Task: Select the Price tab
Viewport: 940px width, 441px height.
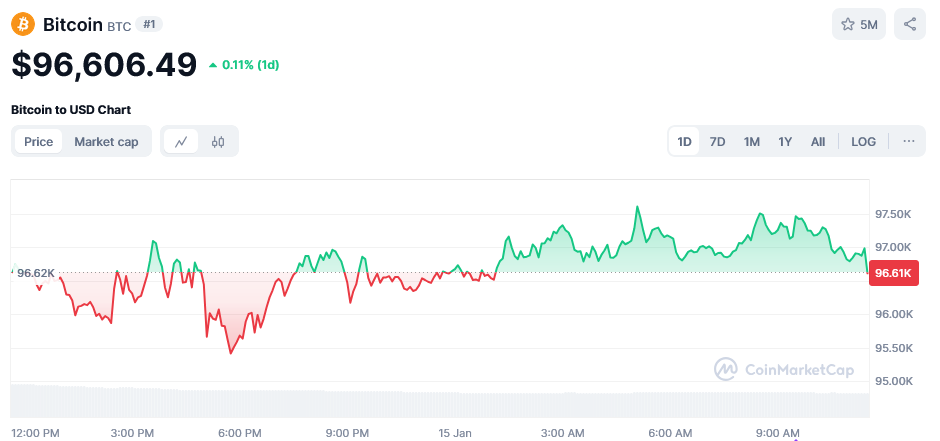Action: (x=38, y=142)
